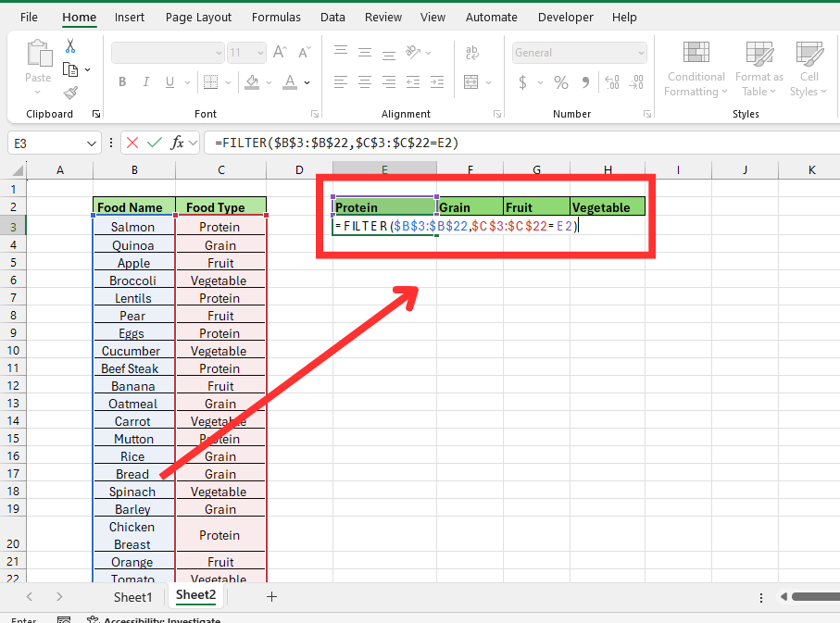Expand the Name Box dropdown arrow
This screenshot has height=623, width=840.
point(92,143)
